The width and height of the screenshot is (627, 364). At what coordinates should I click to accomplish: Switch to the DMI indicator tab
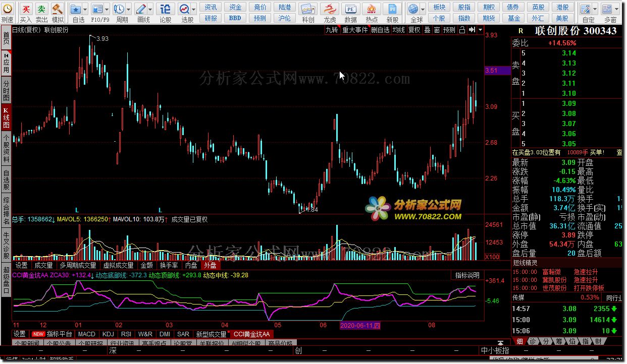tap(165, 334)
